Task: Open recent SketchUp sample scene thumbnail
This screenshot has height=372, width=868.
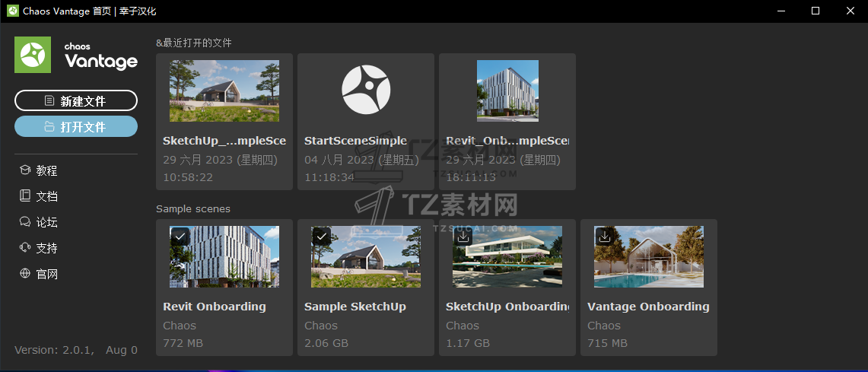Action: point(224,91)
